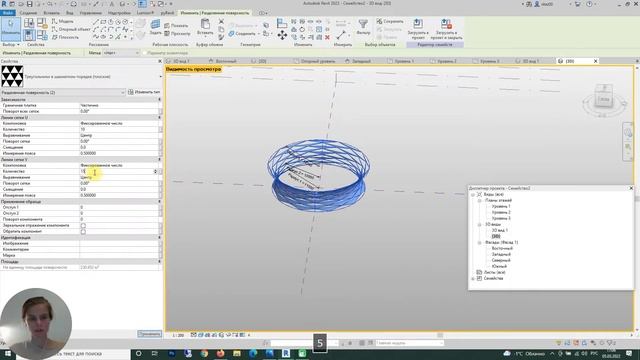Switch to the Вид ribbon tab
The height and width of the screenshot is (360, 640).
coord(70,13)
